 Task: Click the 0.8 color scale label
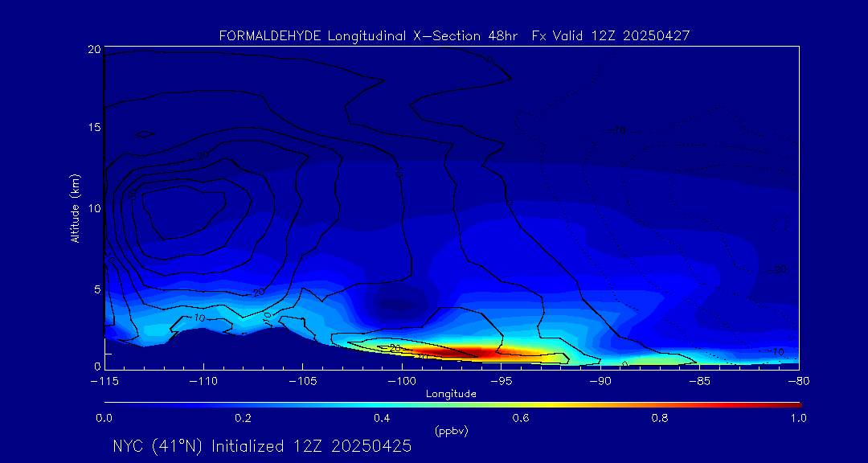[x=660, y=418]
